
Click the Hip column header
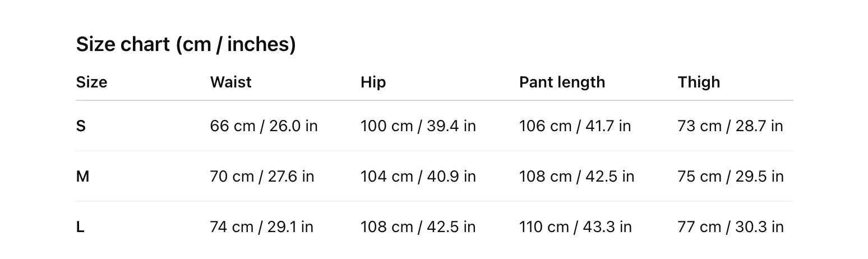pyautogui.click(x=373, y=82)
